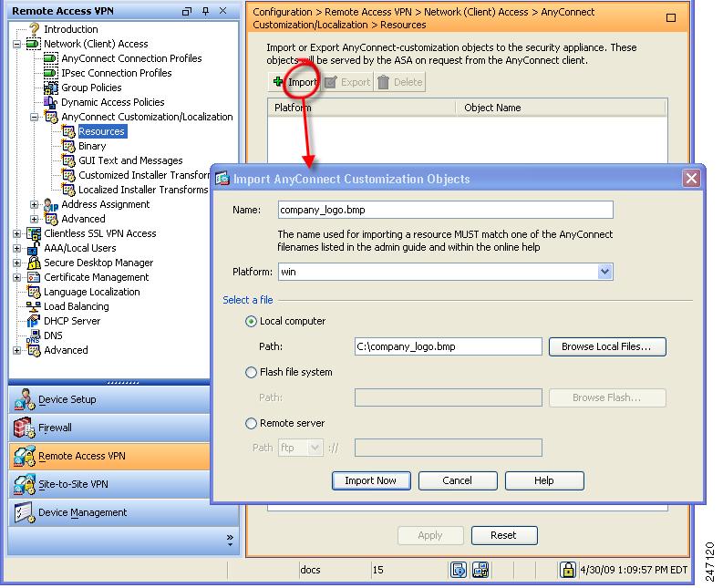Expand the Certificate Management node
The width and height of the screenshot is (723, 588).
pos(17,278)
